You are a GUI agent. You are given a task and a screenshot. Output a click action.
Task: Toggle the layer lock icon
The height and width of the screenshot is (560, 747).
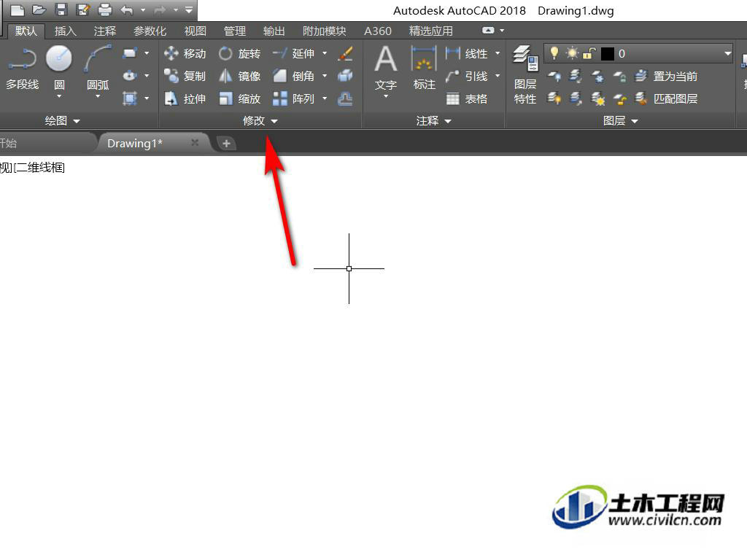coord(589,53)
